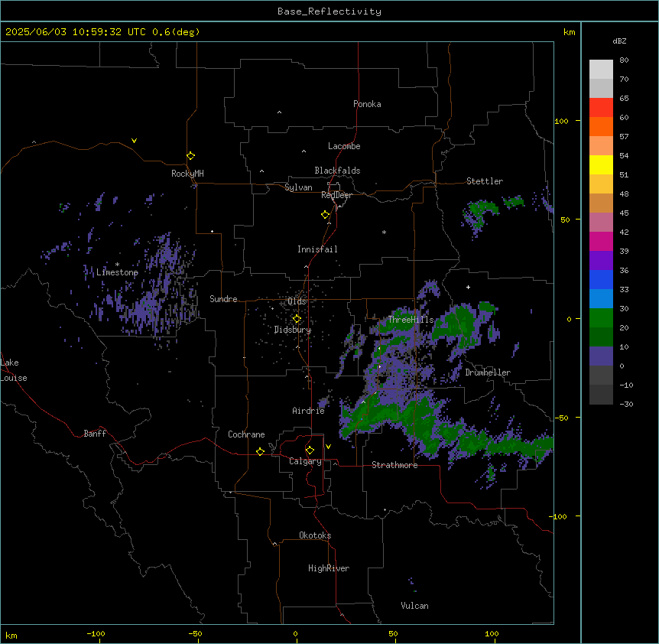The height and width of the screenshot is (644, 659).
Task: Pick the white 70-80 dBZ legend swatch
Action: click(x=601, y=69)
